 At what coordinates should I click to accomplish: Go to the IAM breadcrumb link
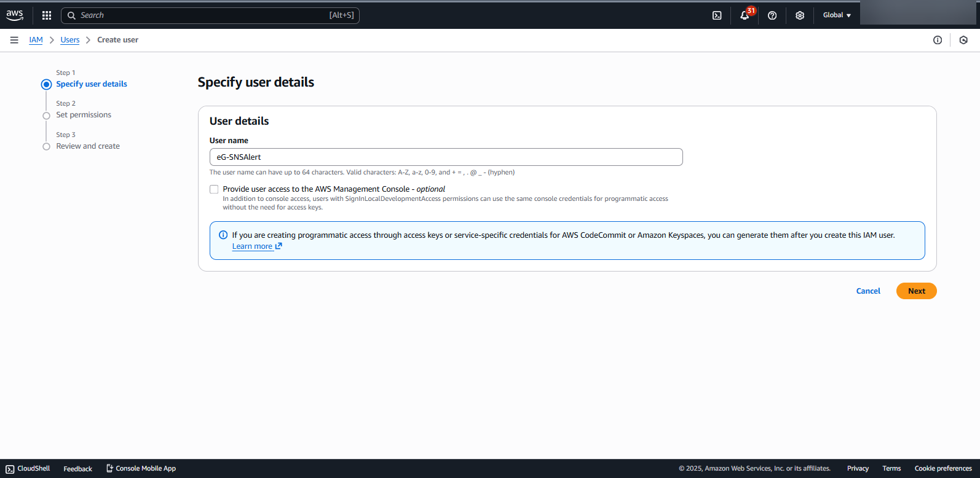coord(36,40)
